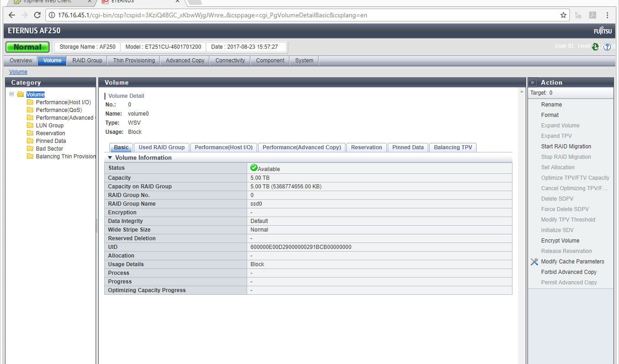This screenshot has width=619, height=364.
Task: Collapse the Volume tree node
Action: (12, 94)
